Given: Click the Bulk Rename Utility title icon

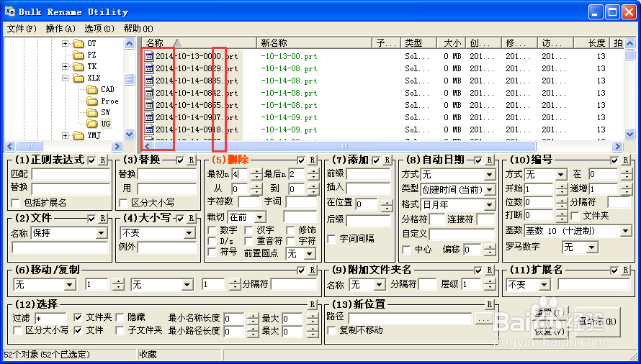Looking at the screenshot, I should click(x=10, y=12).
